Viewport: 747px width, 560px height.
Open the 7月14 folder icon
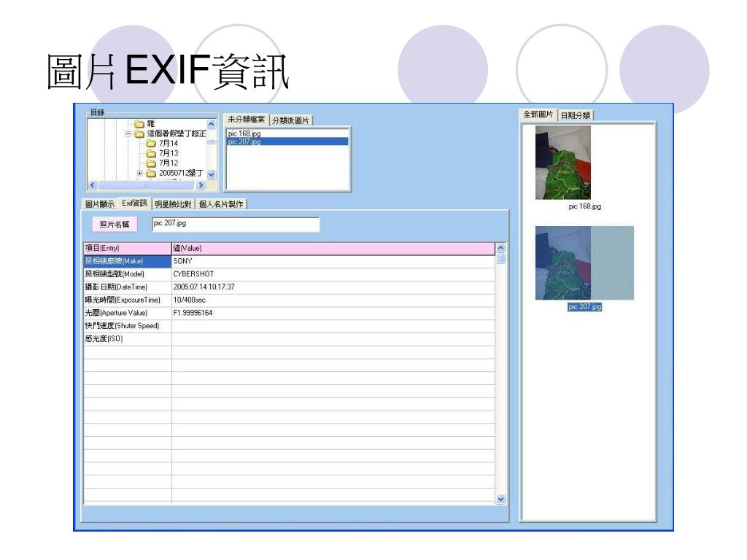point(151,144)
